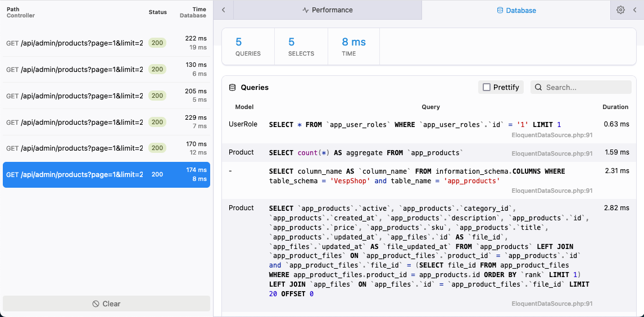Image resolution: width=644 pixels, height=317 pixels.
Task: Focus the queries Search field
Action: click(580, 88)
